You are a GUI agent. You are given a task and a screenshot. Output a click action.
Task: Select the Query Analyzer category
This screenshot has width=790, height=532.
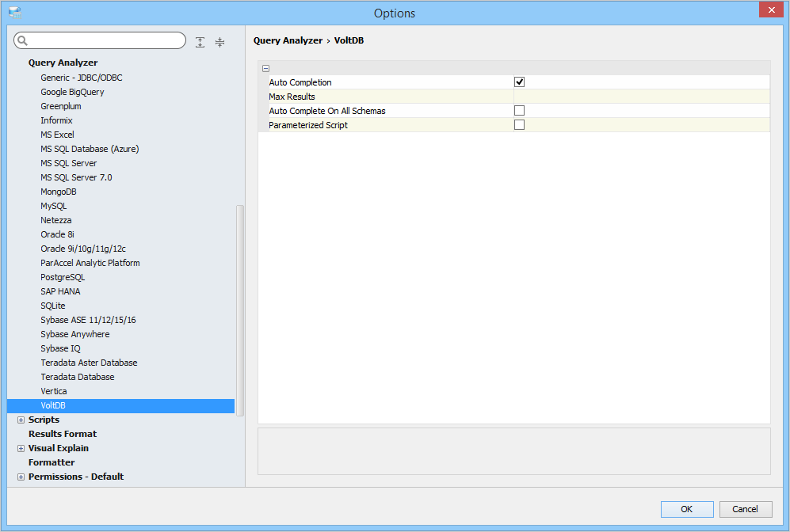pos(63,63)
